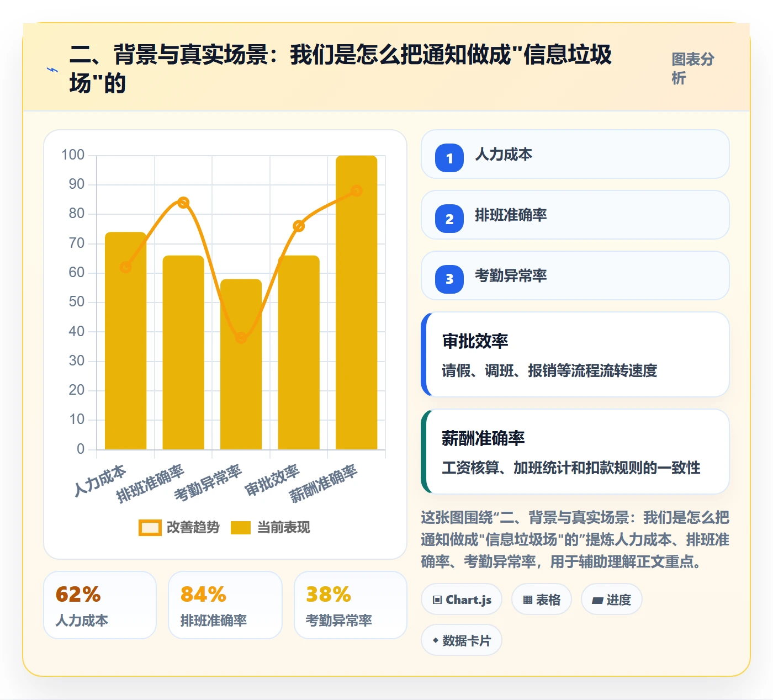Screen dimensions: 773x700
Task: Click the 38% 考勤异常率 stat card
Action: tap(351, 605)
